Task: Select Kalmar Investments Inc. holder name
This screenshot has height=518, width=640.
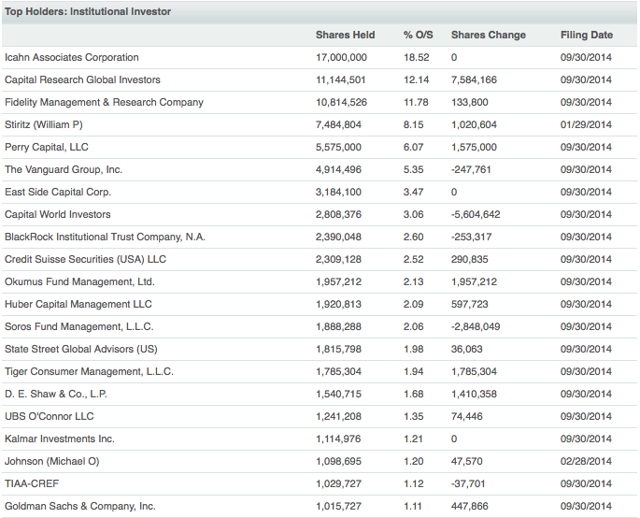Action: point(60,439)
